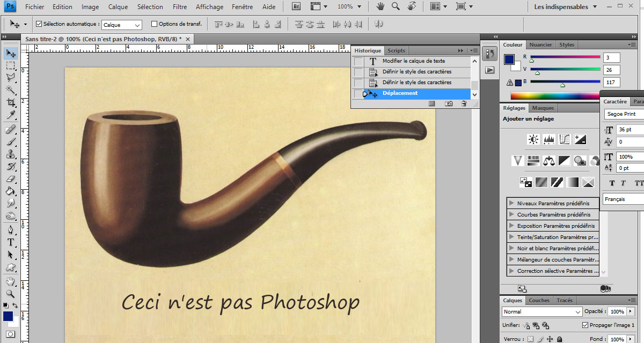
Task: Open the Calque auto-select dropdown
Action: [122, 25]
